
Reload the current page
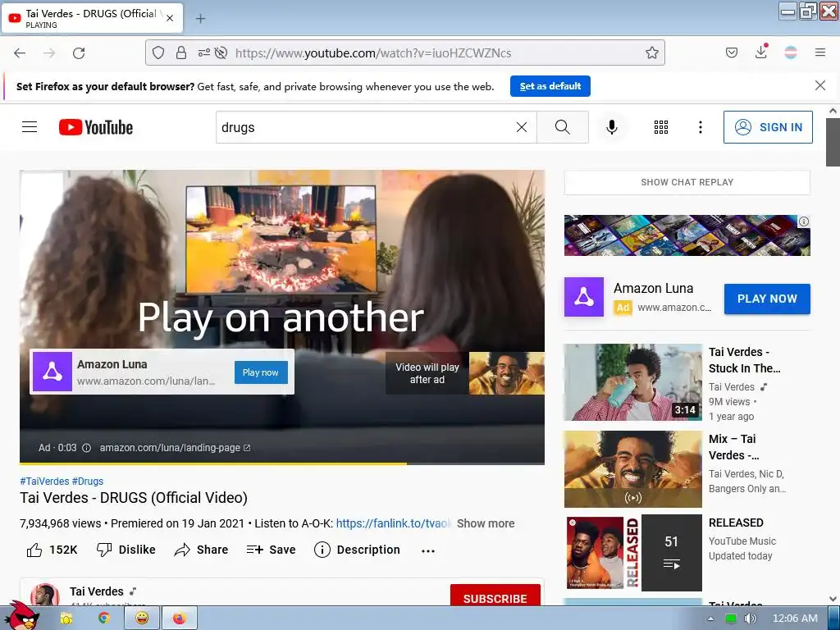[79, 52]
